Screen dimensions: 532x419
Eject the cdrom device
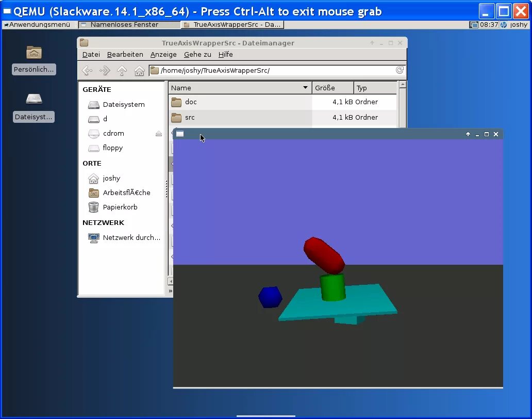click(x=158, y=134)
